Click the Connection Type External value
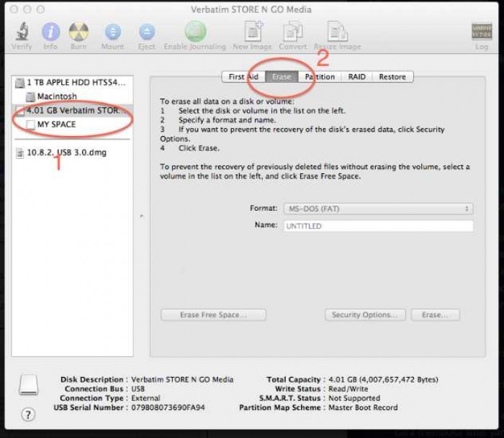504x438 pixels. coord(145,398)
